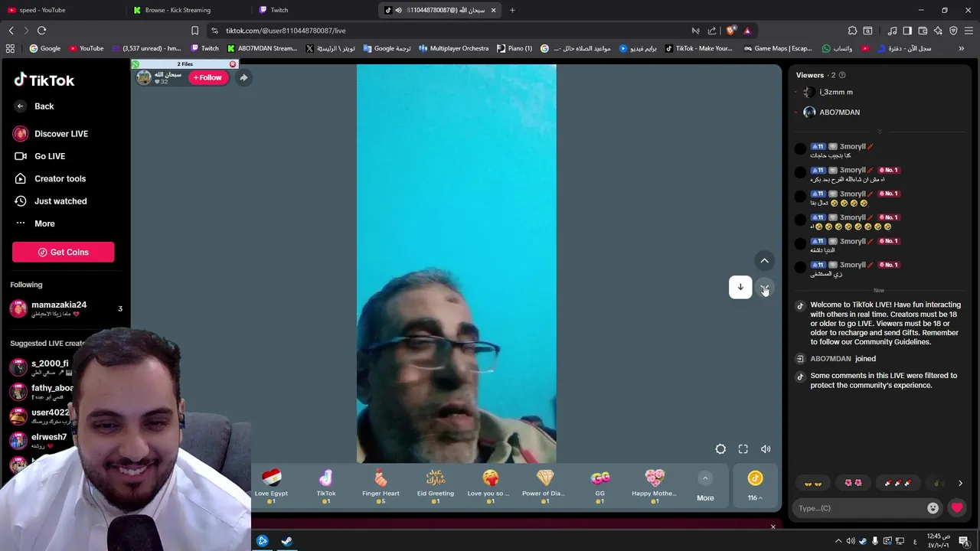Open the emoji picker in chat box

tap(933, 507)
